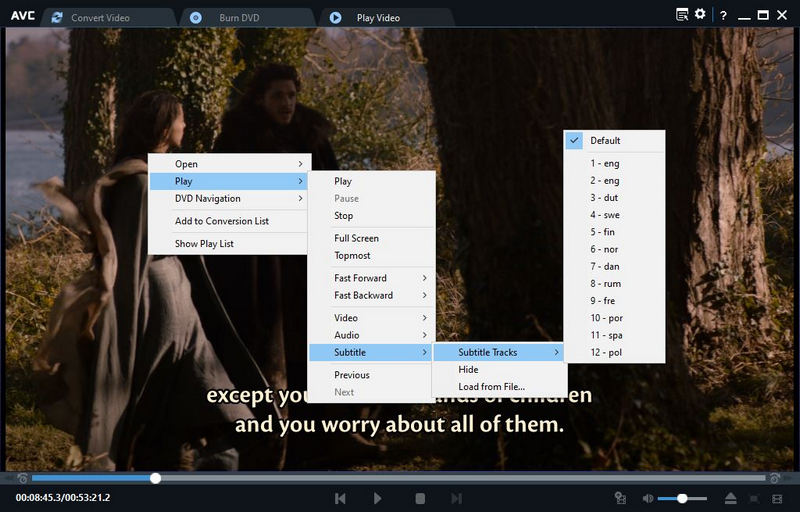This screenshot has width=800, height=512.
Task: Expand Subtitle Tracks submenu
Action: pos(499,352)
